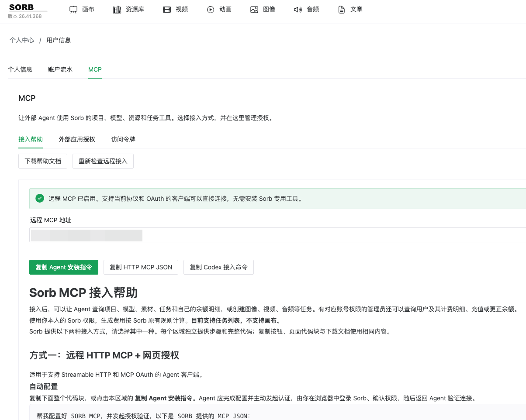Image resolution: width=526 pixels, height=420 pixels.
Task: Switch to the 外部应用授权 sub-tab
Action: point(77,139)
